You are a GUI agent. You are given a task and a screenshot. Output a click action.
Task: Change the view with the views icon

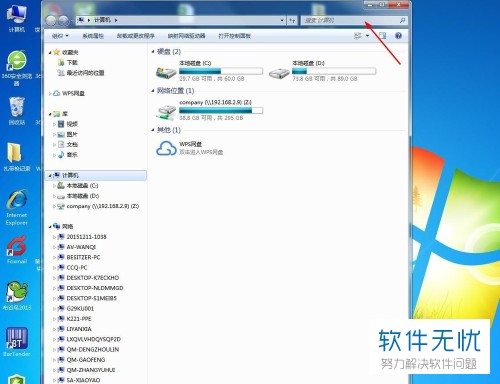(x=358, y=36)
